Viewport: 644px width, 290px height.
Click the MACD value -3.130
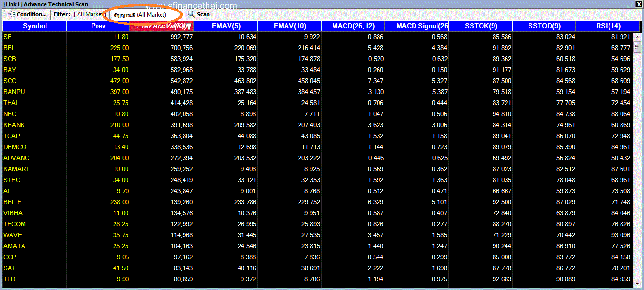click(374, 92)
